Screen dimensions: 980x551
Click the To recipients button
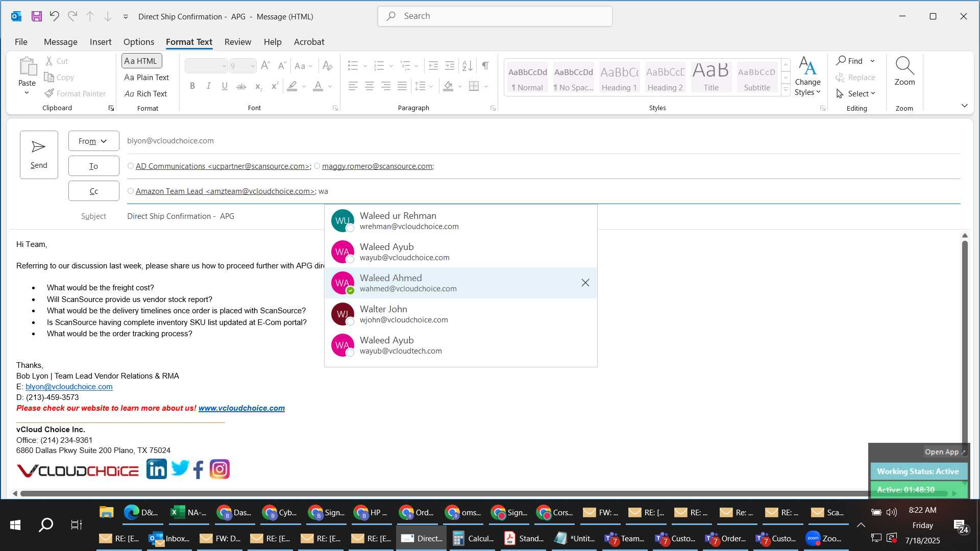click(x=94, y=166)
